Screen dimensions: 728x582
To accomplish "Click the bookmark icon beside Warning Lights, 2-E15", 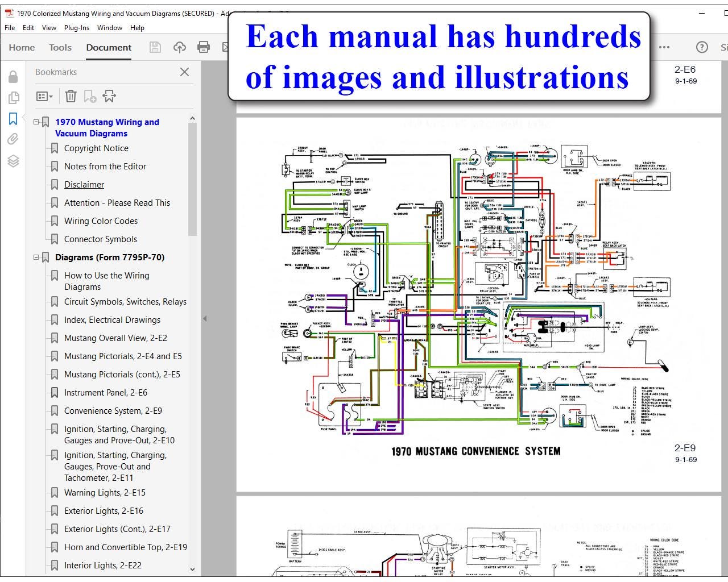I will [x=55, y=493].
